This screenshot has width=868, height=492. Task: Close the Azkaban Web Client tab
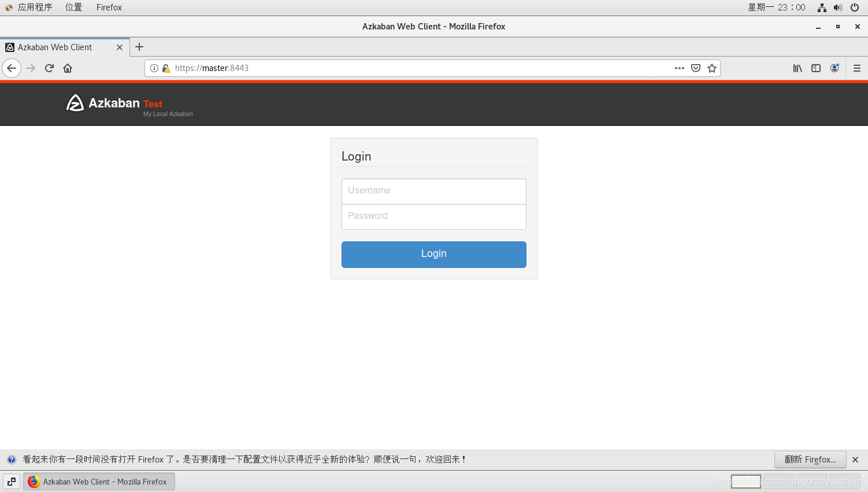point(120,47)
